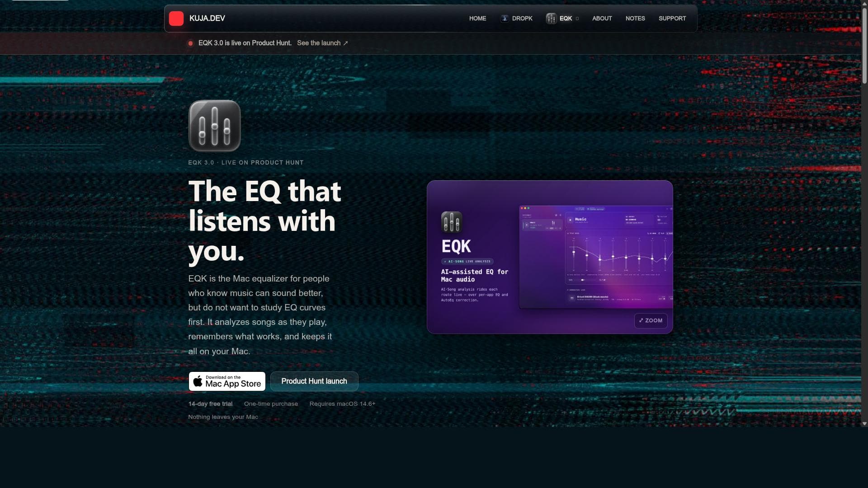Click the ZOOM button on the preview card
Screen dimensions: 868x488
coord(651,320)
